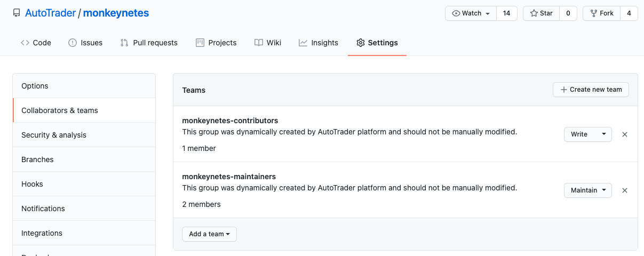Screen dimensions: 644x256
Task: Open the Add a team dropdown
Action: click(x=209, y=234)
